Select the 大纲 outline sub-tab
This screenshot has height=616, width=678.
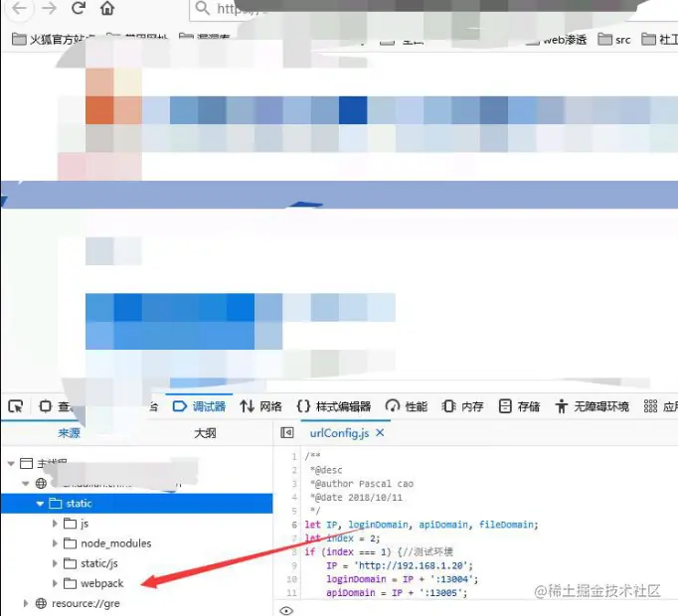pos(205,433)
